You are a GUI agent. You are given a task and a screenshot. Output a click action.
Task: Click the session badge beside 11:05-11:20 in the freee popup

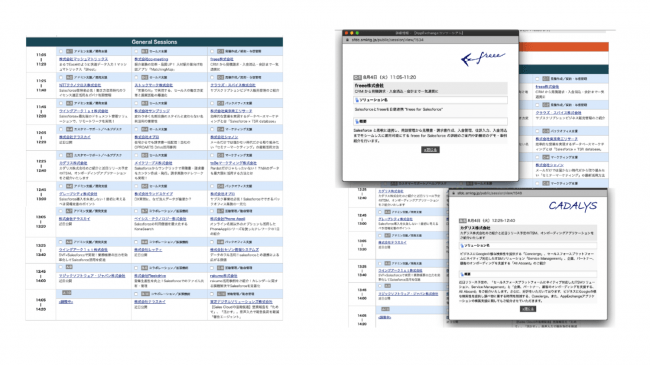point(357,78)
